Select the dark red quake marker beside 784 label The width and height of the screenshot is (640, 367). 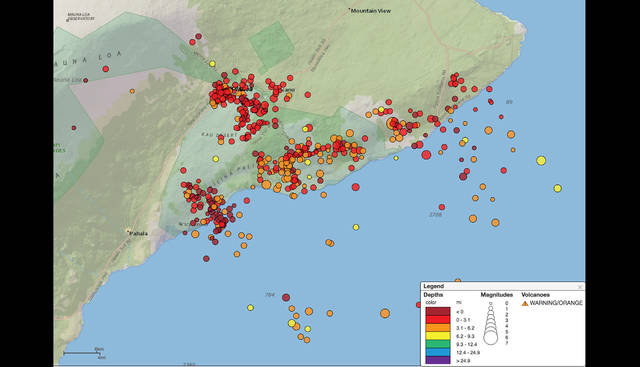point(286,297)
